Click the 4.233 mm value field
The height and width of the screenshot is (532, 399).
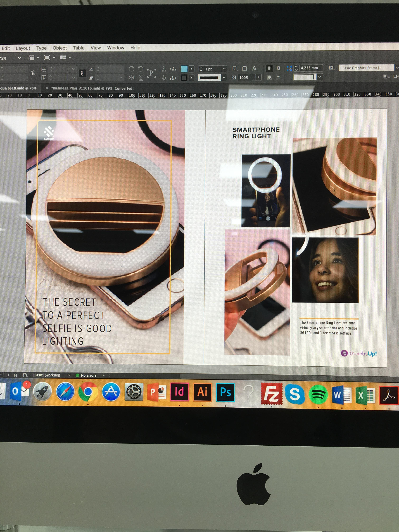[311, 68]
